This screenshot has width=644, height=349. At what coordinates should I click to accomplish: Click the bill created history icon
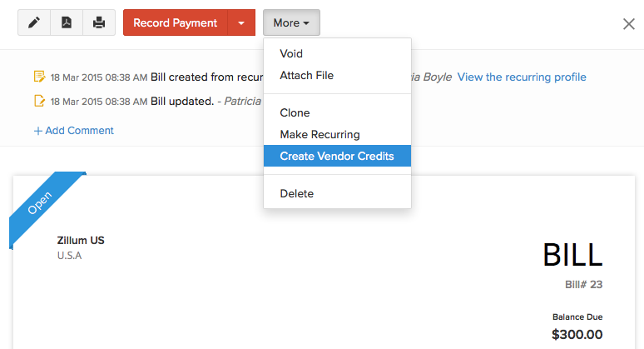(x=39, y=77)
